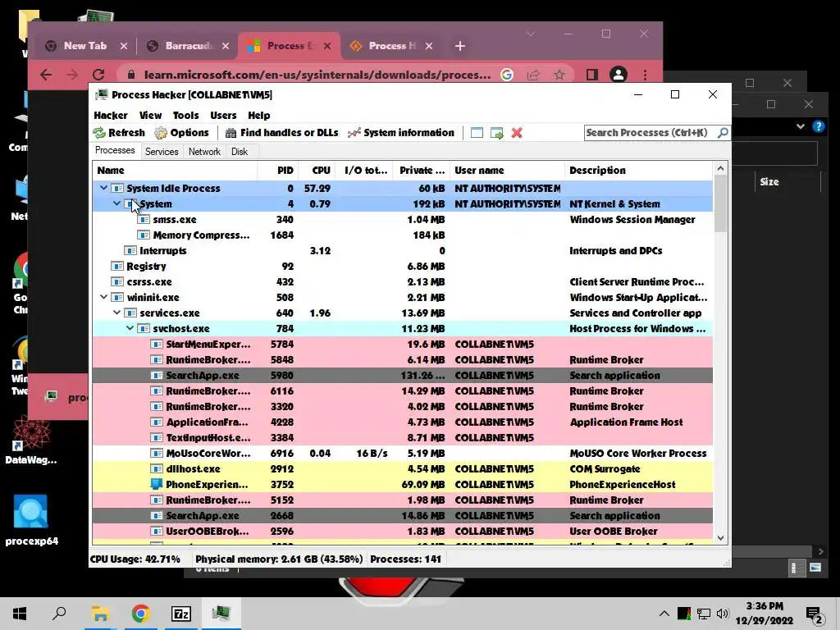Click Processes: 141 in status bar
Image resolution: width=840 pixels, height=630 pixels.
405,559
